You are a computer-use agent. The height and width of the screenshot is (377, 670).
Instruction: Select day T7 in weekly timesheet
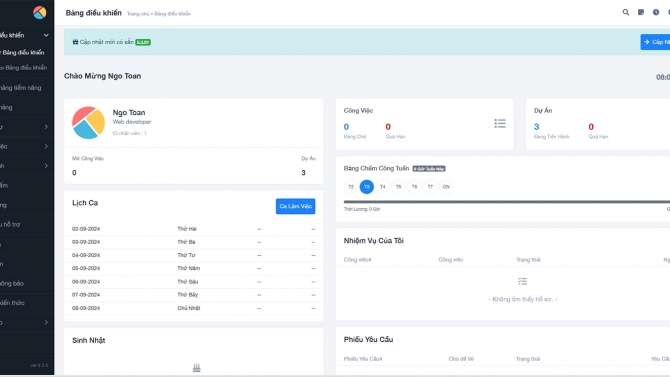click(x=430, y=187)
